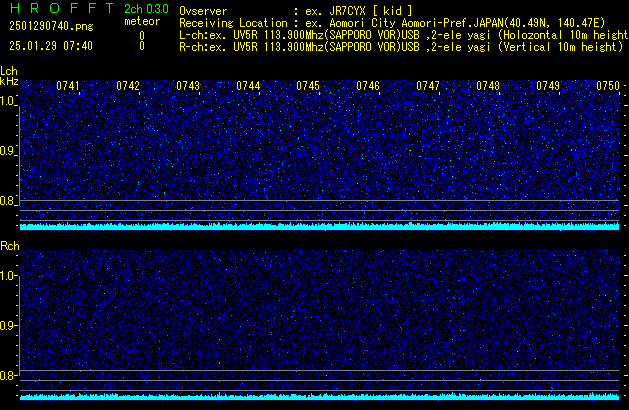Click the 0750 time marker

[x=608, y=86]
